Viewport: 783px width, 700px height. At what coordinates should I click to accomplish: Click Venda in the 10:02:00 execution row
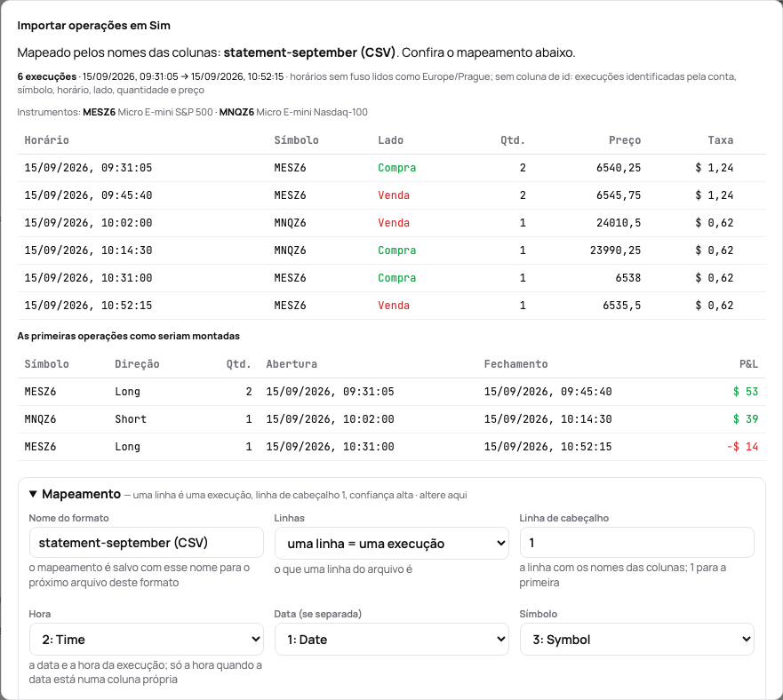tap(394, 223)
